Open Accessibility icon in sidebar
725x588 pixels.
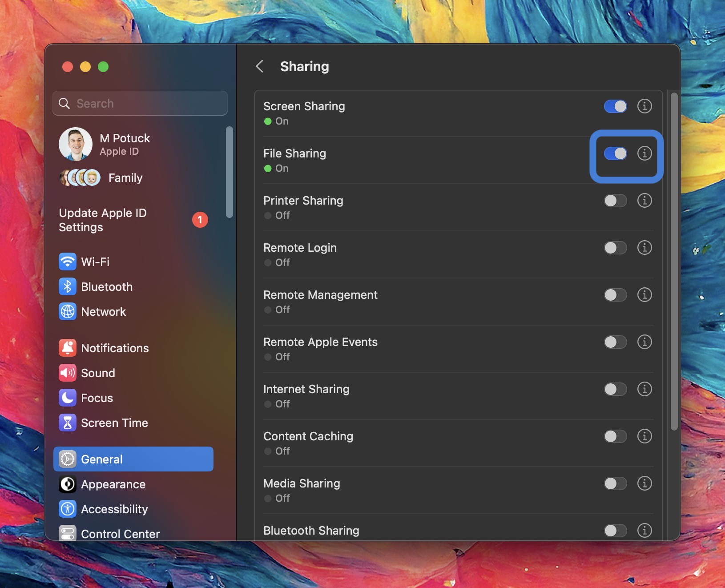[x=68, y=509]
